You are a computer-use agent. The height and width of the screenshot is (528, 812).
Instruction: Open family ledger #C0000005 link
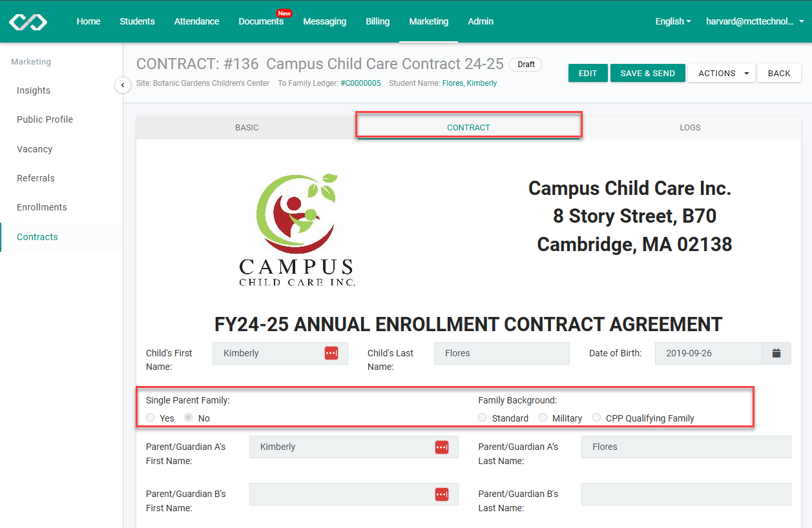(360, 83)
